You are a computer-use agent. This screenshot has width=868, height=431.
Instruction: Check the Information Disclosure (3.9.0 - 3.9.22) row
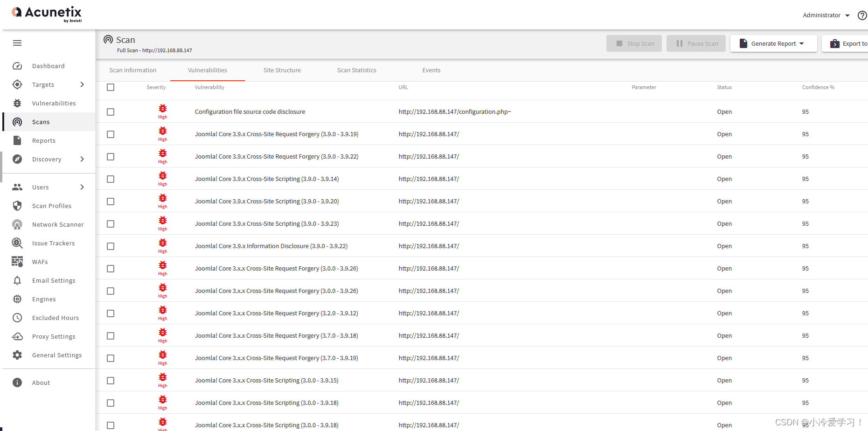point(111,246)
